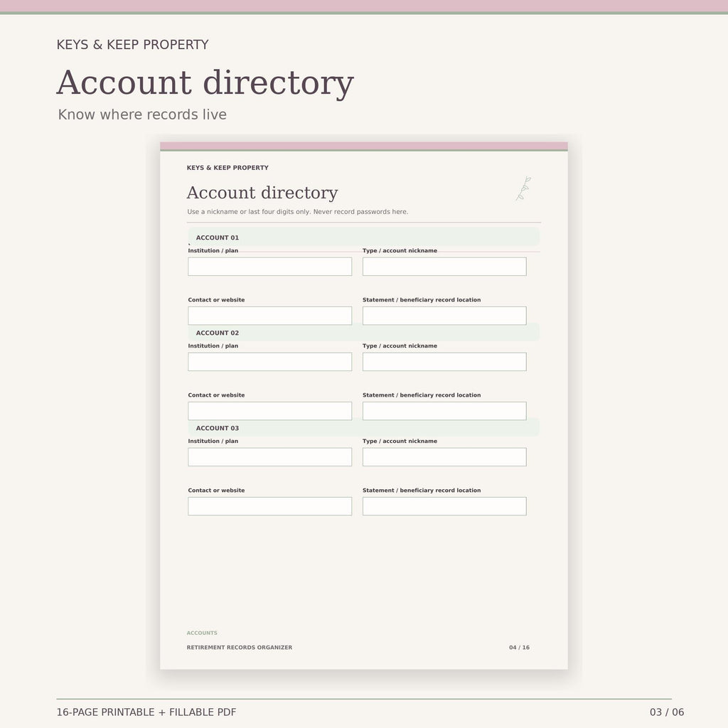Click the inner page 'Account directory' title
Screen dimensions: 728x728
point(262,192)
